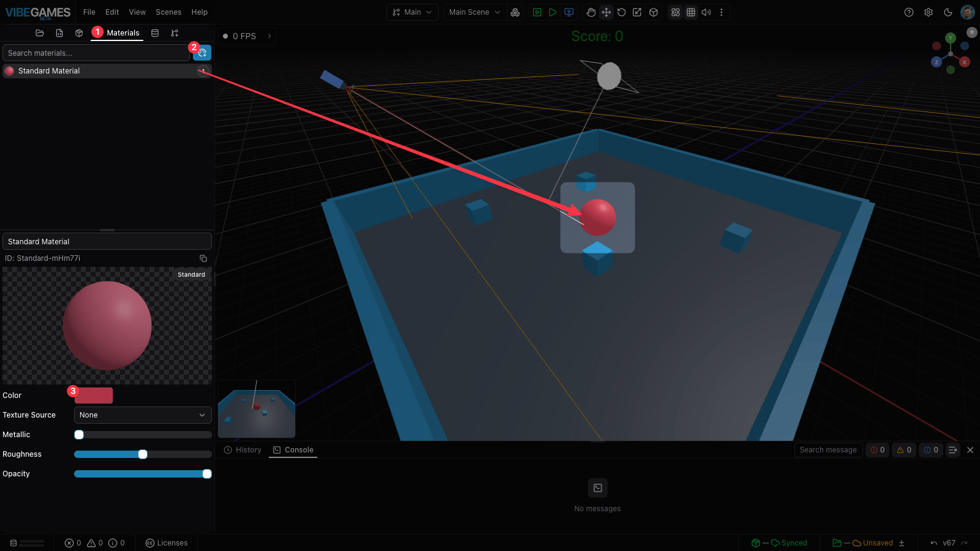Click the green Y axis on the gizmo
This screenshot has height=551, width=980.
[951, 38]
